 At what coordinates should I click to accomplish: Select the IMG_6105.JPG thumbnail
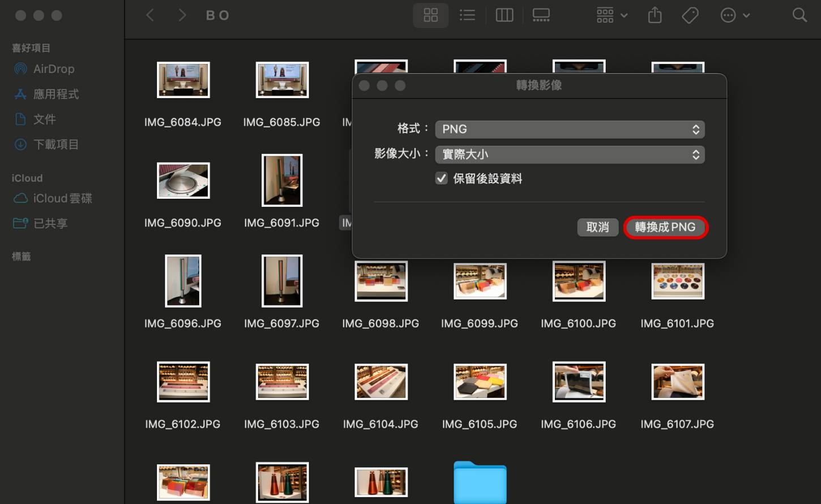(480, 382)
